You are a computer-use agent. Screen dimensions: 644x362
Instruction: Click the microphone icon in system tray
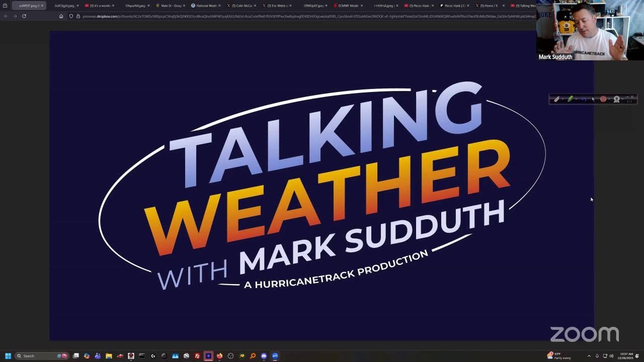coord(597,356)
